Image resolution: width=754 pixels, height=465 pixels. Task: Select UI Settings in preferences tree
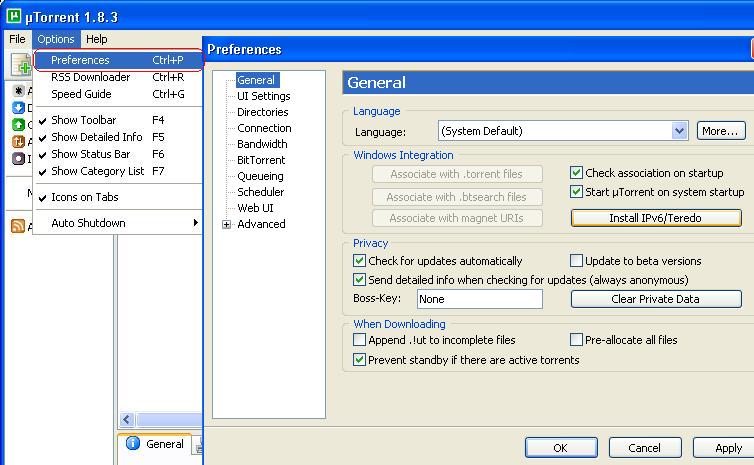coord(264,96)
